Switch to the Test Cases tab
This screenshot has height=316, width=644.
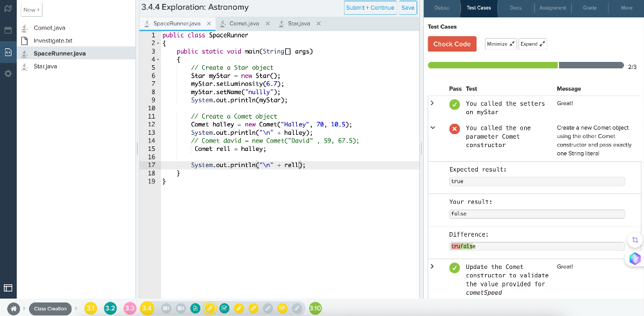[x=479, y=8]
